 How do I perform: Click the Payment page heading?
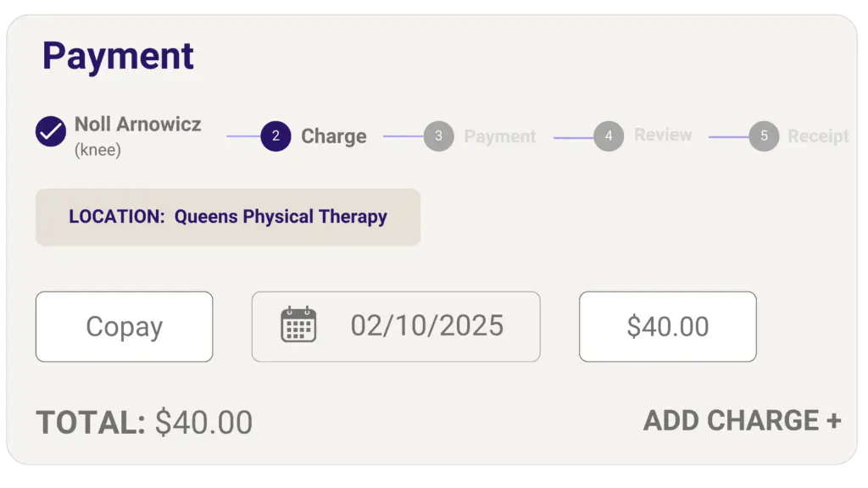(x=118, y=56)
